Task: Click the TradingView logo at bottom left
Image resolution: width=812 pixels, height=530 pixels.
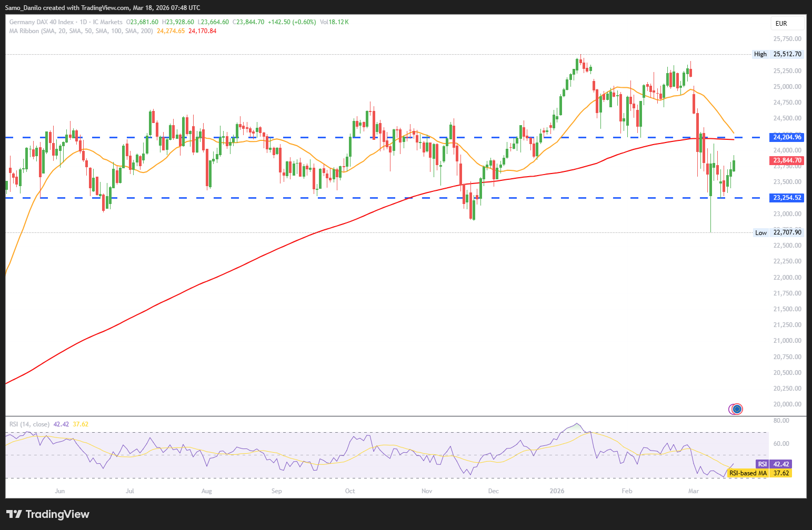Action: (x=48, y=514)
